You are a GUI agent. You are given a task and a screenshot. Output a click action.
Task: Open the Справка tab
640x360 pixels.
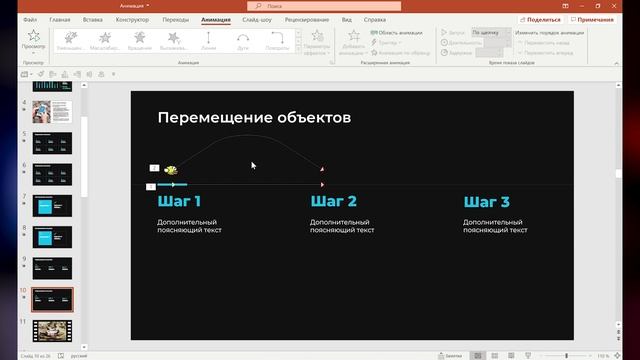(374, 20)
